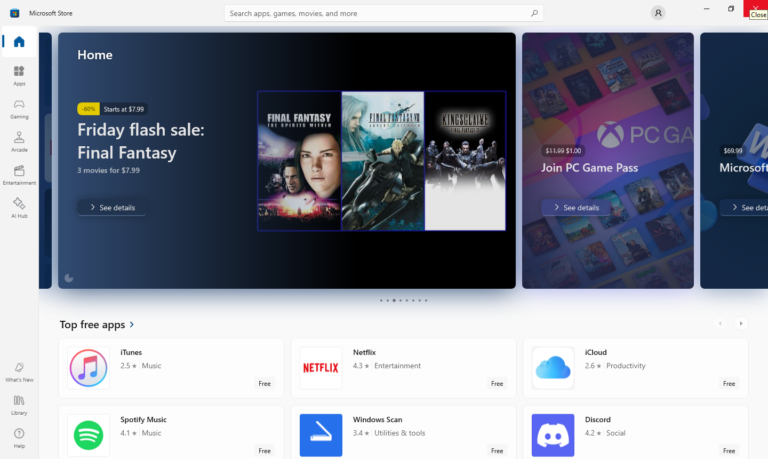Image resolution: width=768 pixels, height=459 pixels.
Task: Click the Microsoft Store logo in title bar
Action: [x=15, y=13]
